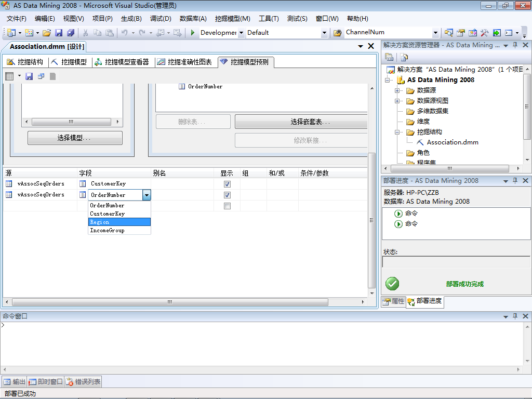Image resolution: width=532 pixels, height=399 pixels.
Task: Expand the 数据源 folder
Action: 397,90
